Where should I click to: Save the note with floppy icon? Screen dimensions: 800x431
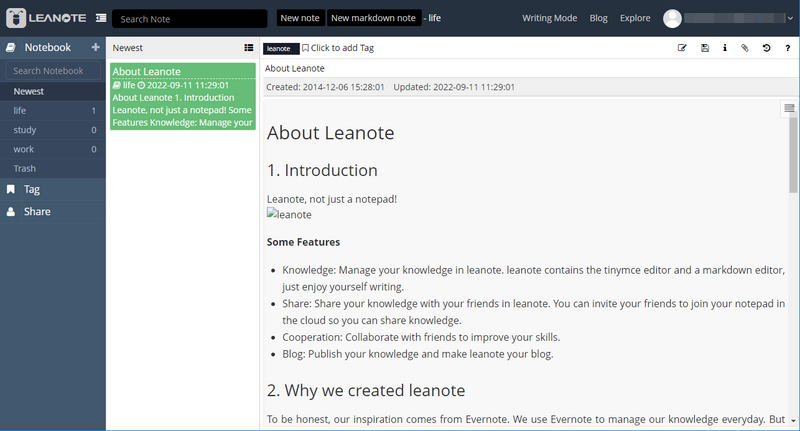[x=705, y=48]
